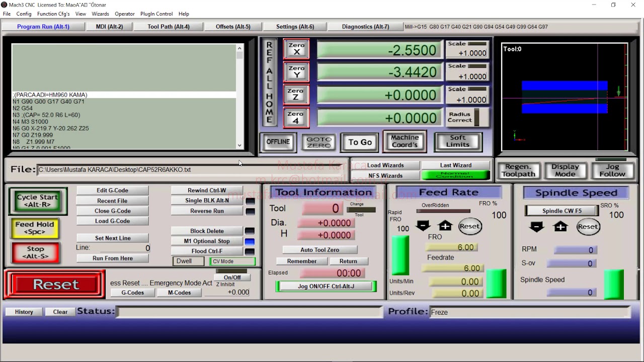Viewport: 644px width, 362px height.
Task: Toggle Jog ON/OFF Ctrl-Alt-J
Action: [326, 287]
